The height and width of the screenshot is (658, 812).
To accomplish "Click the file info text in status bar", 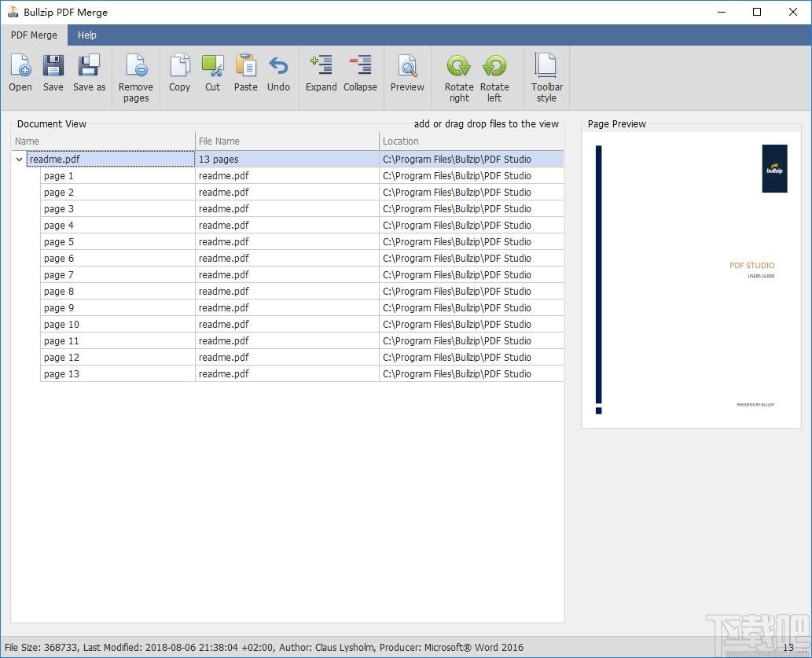I will (x=264, y=647).
